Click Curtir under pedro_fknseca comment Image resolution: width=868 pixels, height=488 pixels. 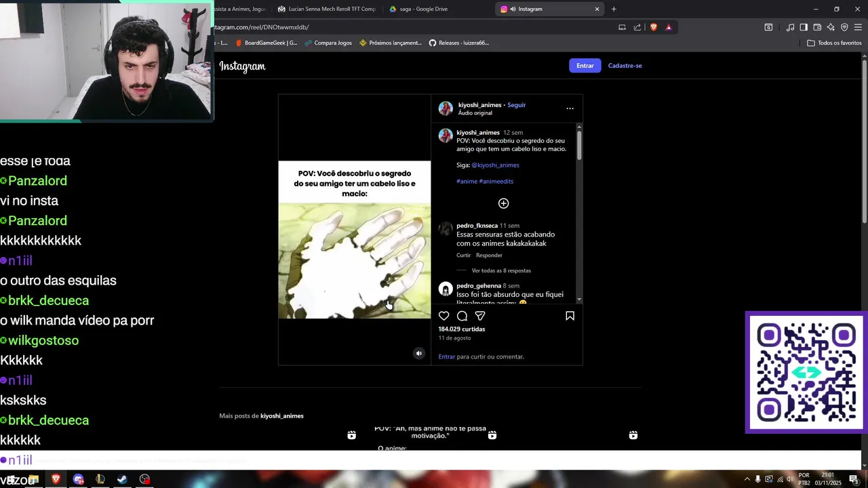pos(463,256)
